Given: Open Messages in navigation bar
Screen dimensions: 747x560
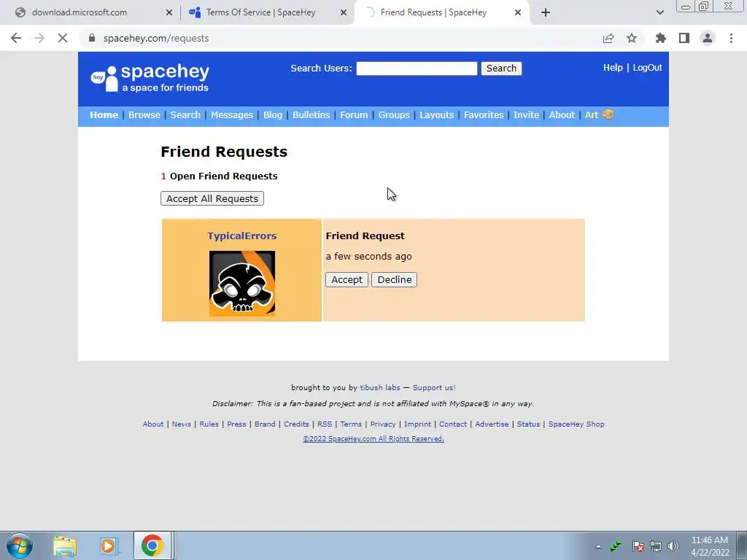Looking at the screenshot, I should click(232, 114).
